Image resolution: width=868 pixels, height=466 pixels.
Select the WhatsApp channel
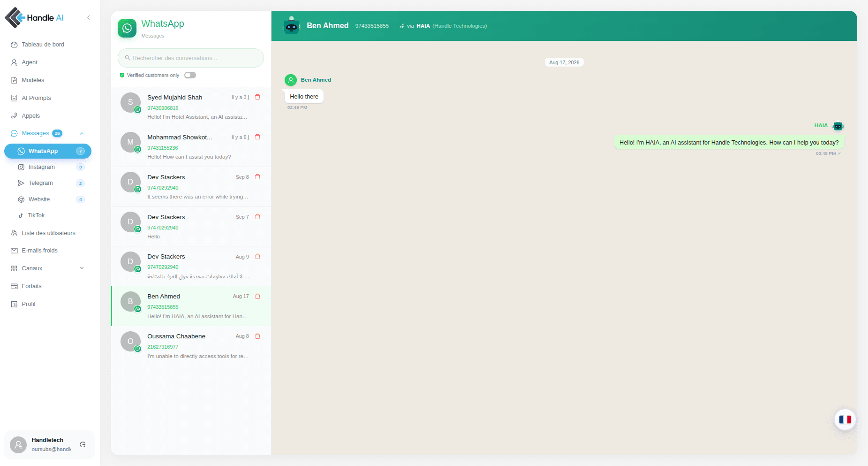(48, 151)
